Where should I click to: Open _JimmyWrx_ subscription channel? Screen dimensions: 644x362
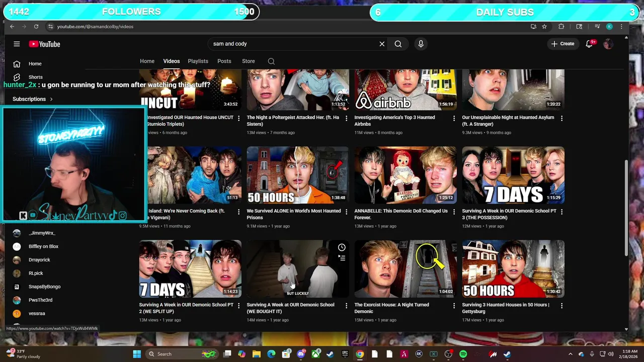click(42, 233)
